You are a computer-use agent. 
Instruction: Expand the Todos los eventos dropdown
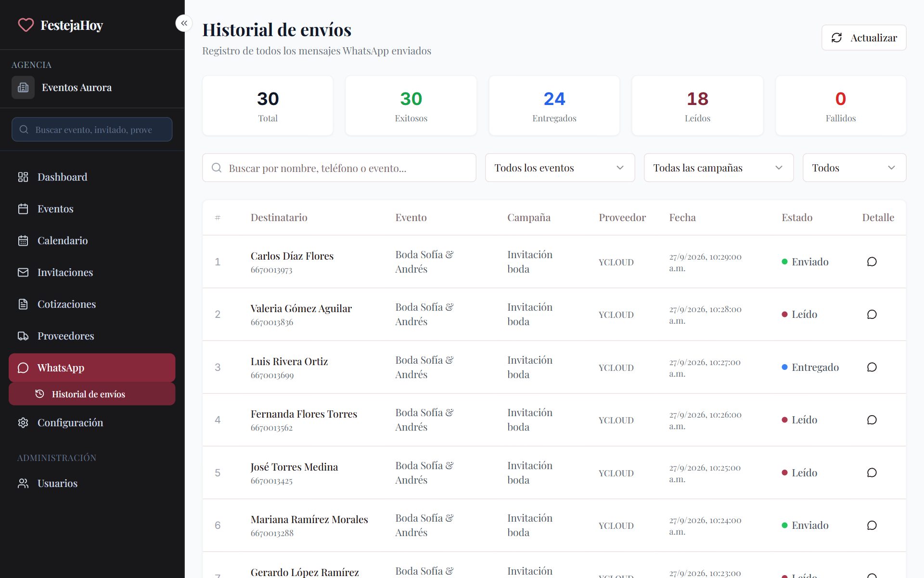click(560, 168)
